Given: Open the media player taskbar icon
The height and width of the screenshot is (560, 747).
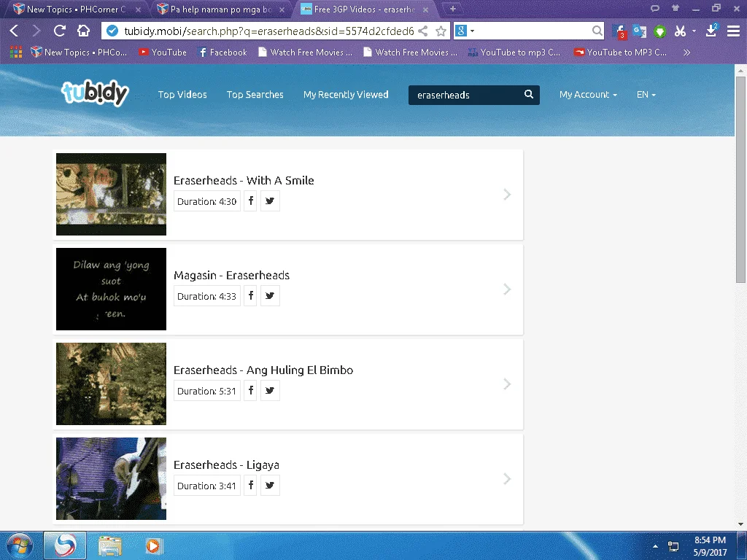Looking at the screenshot, I should pyautogui.click(x=153, y=545).
